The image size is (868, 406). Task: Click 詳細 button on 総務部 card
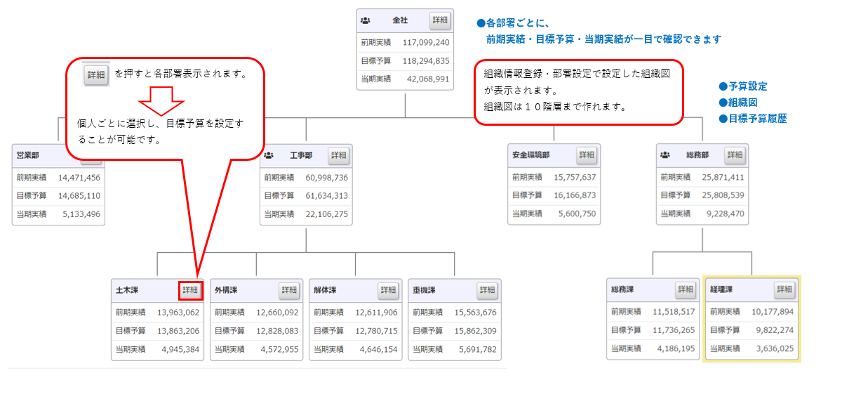[x=735, y=155]
